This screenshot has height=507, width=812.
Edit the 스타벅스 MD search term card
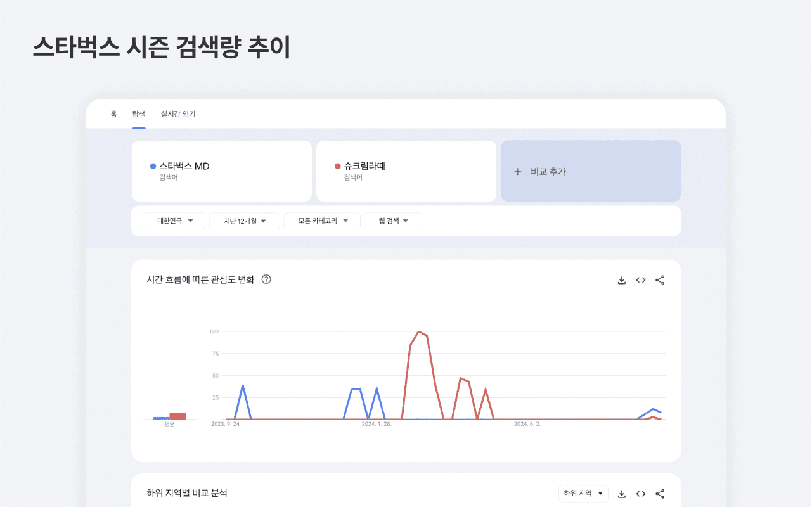pyautogui.click(x=222, y=171)
